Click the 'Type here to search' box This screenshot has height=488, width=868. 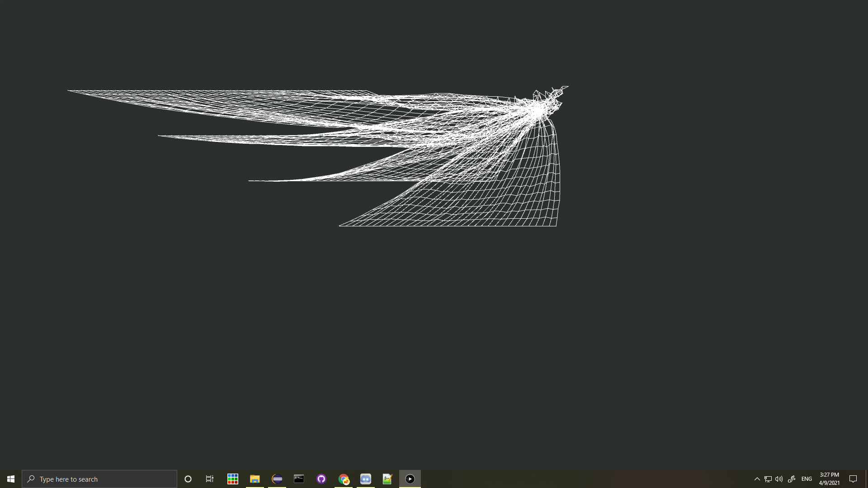(99, 479)
